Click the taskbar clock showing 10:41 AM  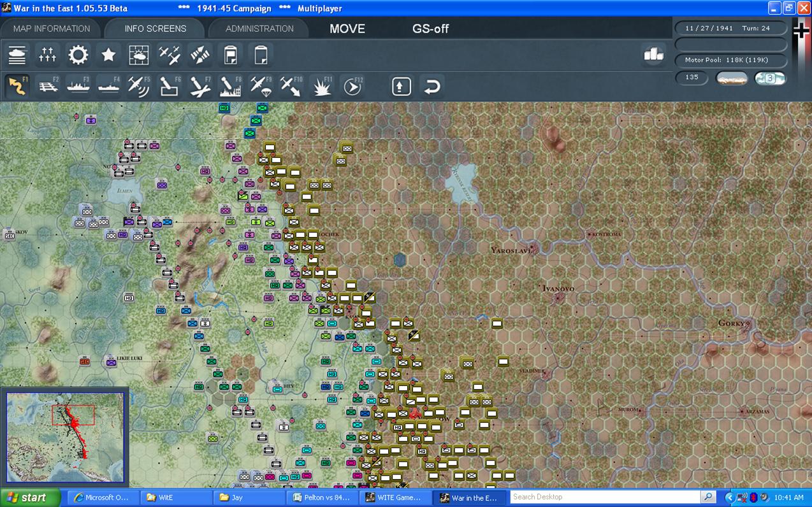(x=789, y=497)
